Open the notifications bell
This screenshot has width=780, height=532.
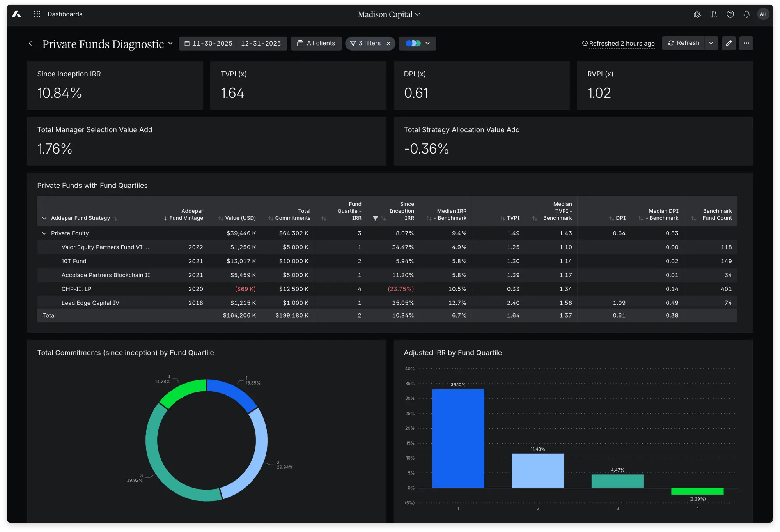tap(746, 14)
